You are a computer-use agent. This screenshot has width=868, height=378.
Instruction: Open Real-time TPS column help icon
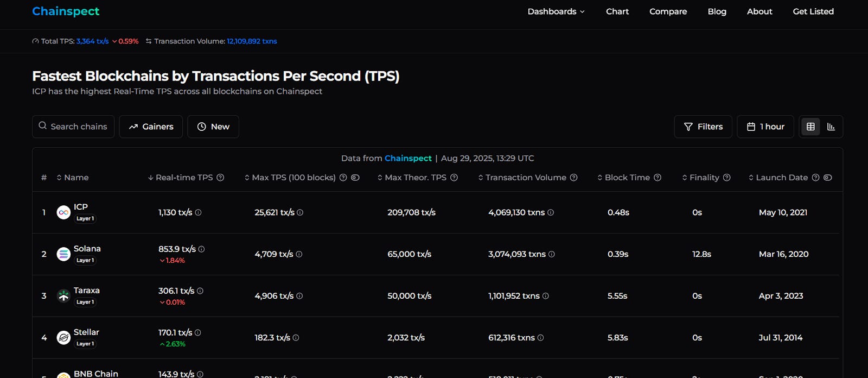220,178
